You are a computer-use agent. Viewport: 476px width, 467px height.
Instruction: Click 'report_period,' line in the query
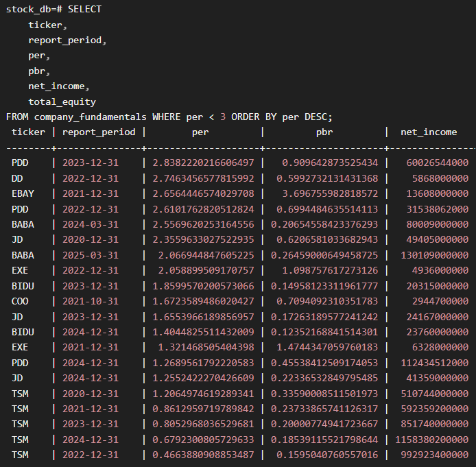point(67,40)
